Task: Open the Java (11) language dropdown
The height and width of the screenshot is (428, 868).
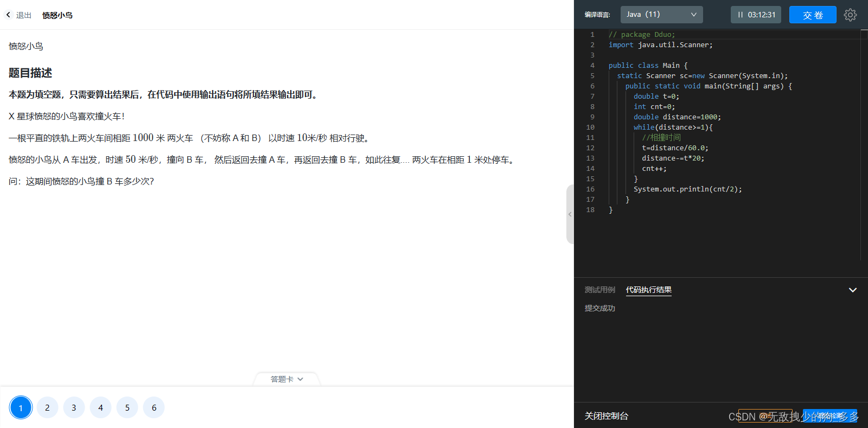Action: tap(661, 15)
